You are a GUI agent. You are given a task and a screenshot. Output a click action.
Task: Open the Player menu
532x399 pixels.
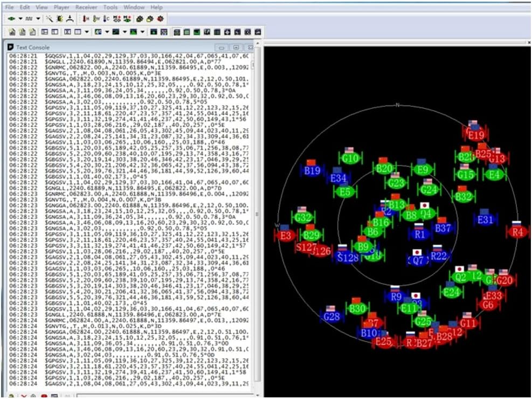(x=61, y=7)
